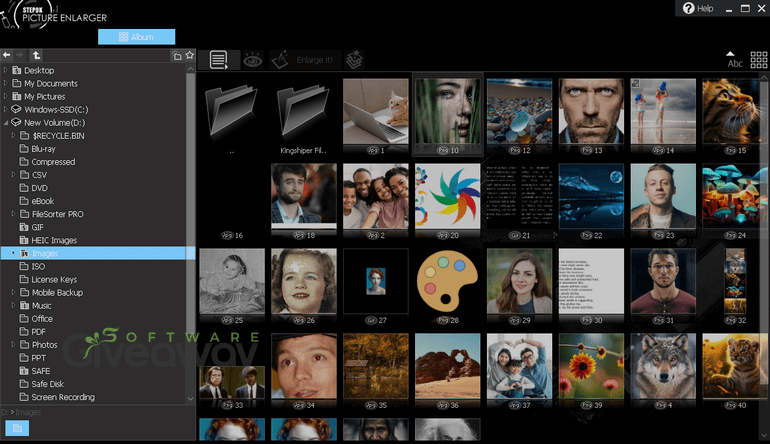Select the PDF folder
Viewport: 770px width, 444px height.
point(38,332)
